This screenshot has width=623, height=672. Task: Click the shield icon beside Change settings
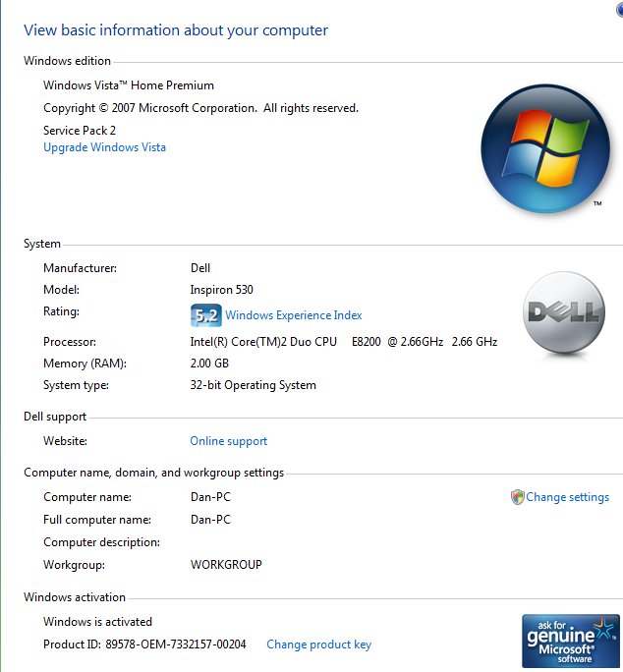point(518,497)
